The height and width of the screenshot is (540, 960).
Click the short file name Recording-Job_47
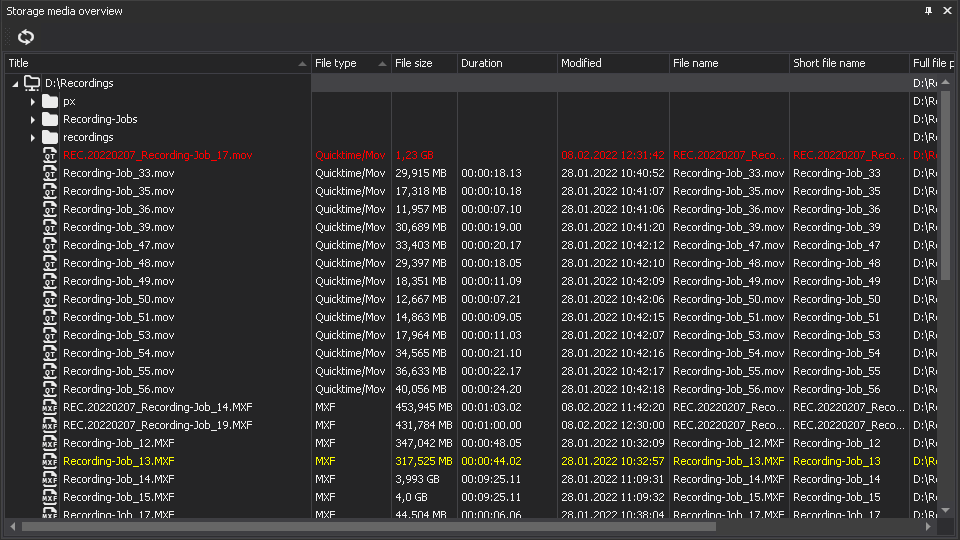coord(837,246)
